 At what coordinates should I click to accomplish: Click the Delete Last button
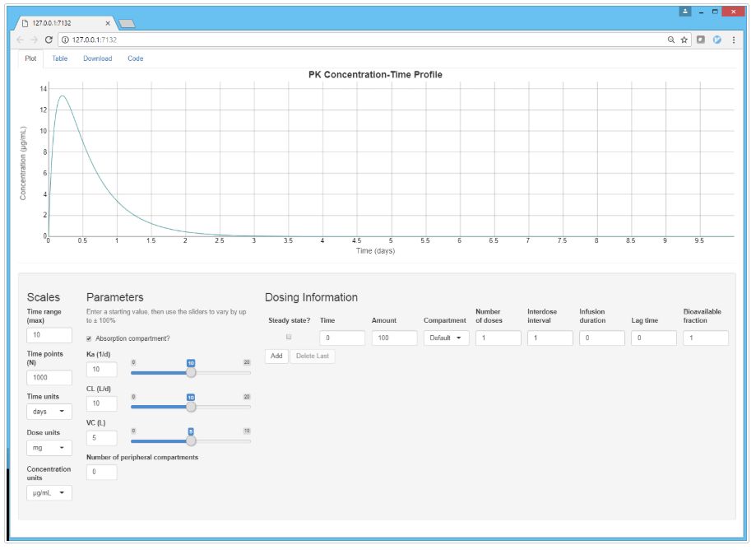[313, 356]
